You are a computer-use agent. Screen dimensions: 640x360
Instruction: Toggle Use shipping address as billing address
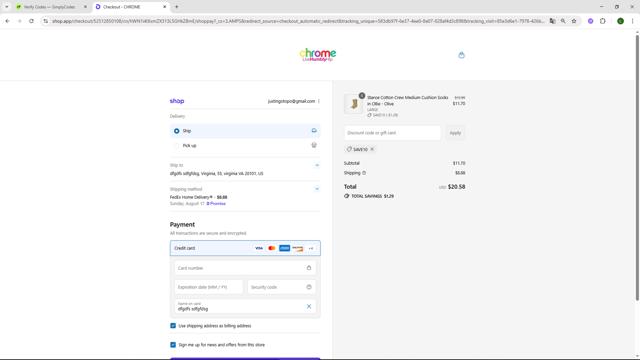pos(173,326)
